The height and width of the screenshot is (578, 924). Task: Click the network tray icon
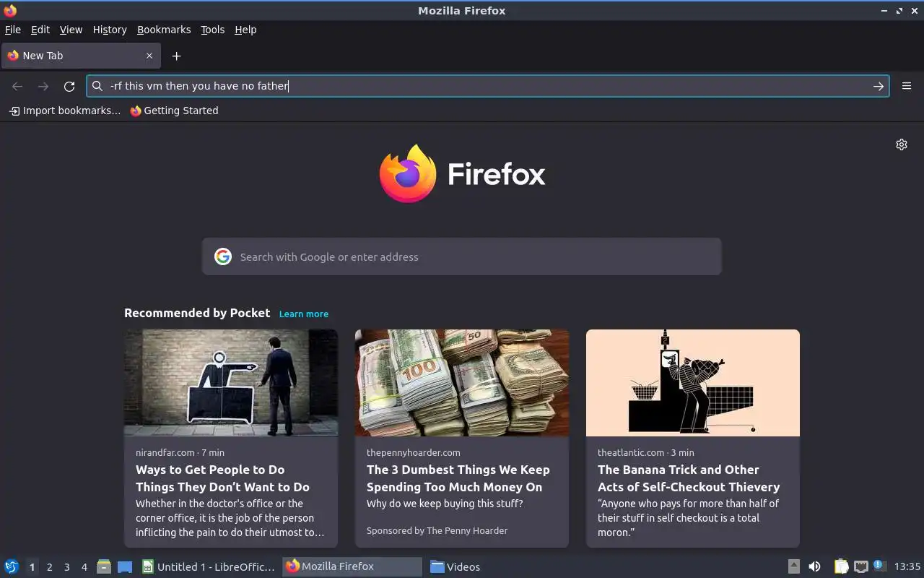tap(860, 566)
